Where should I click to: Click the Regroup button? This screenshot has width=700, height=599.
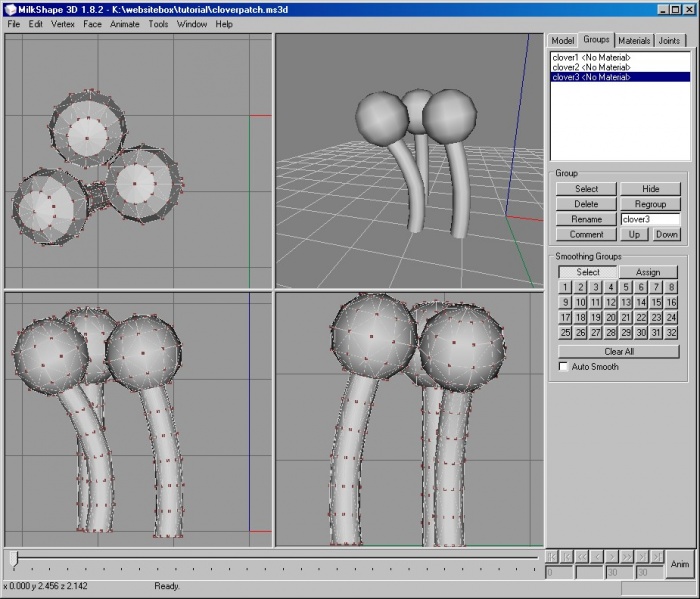[650, 204]
